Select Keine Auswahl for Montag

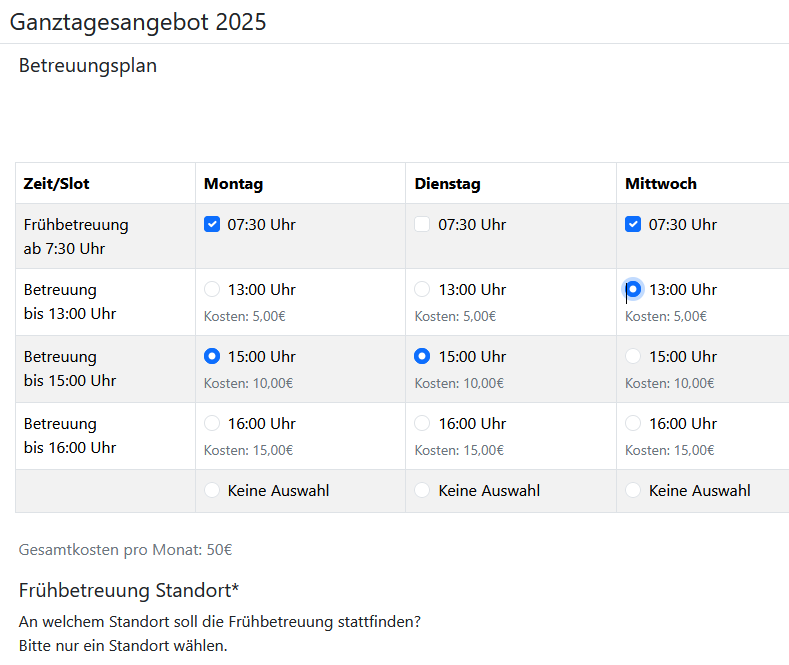212,490
